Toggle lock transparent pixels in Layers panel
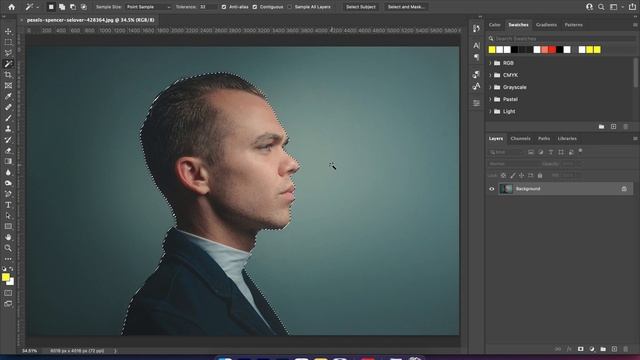Screen dimensions: 640x360 pyautogui.click(x=503, y=176)
